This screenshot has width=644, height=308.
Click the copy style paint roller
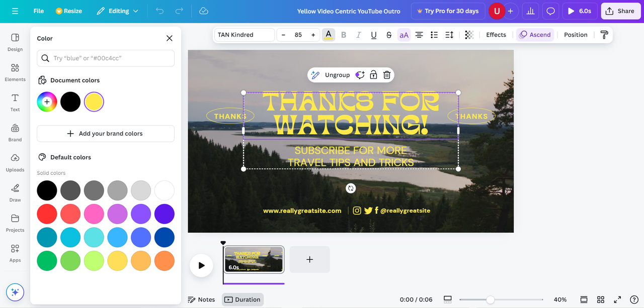point(604,35)
